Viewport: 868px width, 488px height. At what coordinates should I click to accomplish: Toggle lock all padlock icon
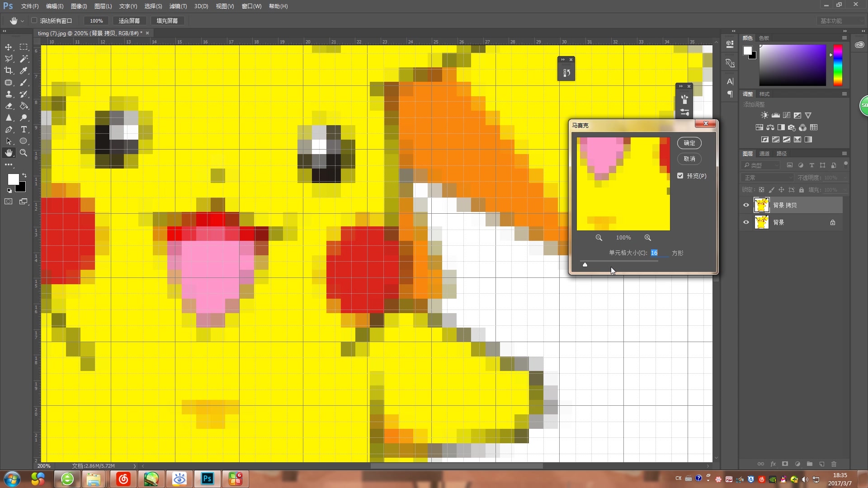click(x=801, y=190)
